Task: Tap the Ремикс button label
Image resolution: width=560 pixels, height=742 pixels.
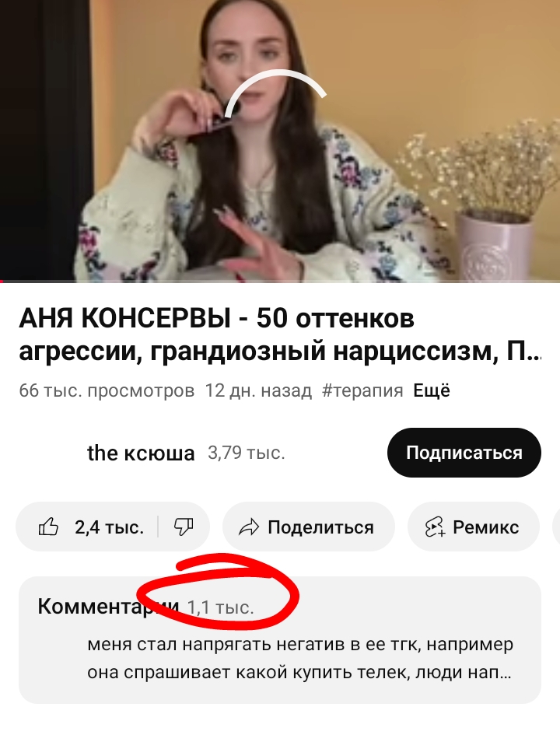Action: pos(485,527)
